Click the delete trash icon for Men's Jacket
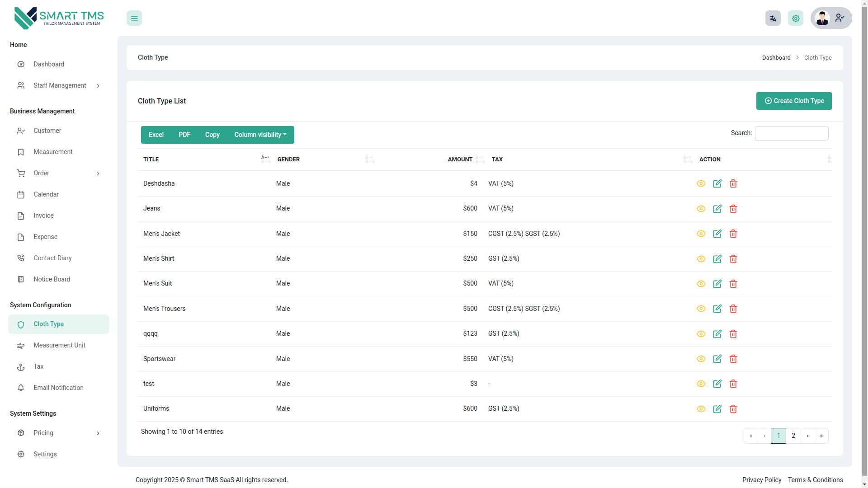Image resolution: width=868 pixels, height=488 pixels. pos(733,234)
